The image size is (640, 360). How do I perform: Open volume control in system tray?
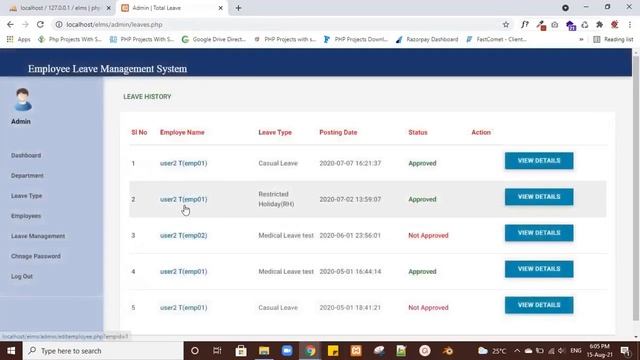point(562,351)
